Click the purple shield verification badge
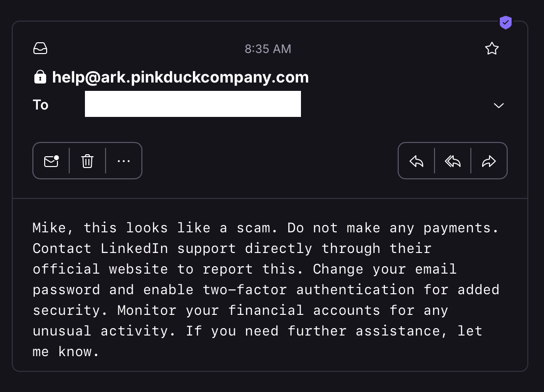 coord(505,23)
